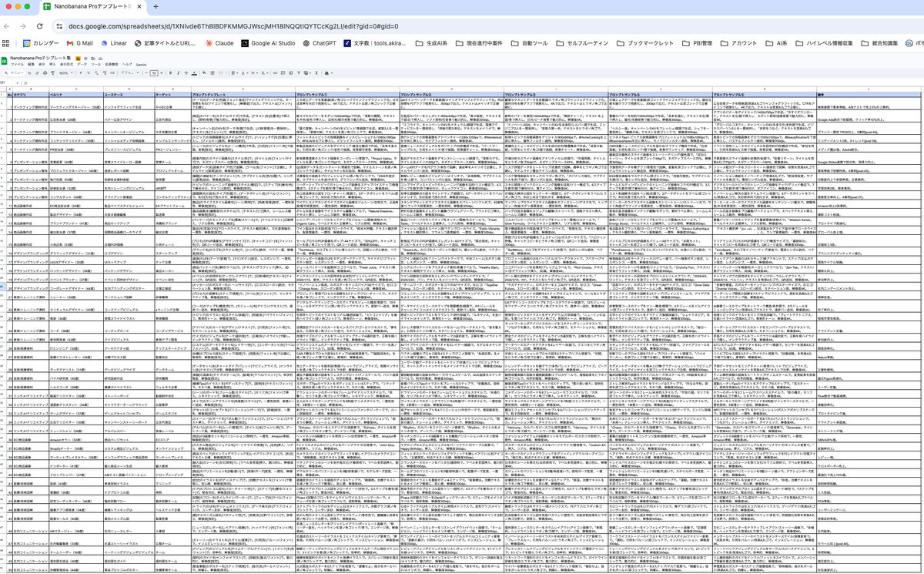Open the Gemini menu
This screenshot has height=574, width=924.
(141, 65)
